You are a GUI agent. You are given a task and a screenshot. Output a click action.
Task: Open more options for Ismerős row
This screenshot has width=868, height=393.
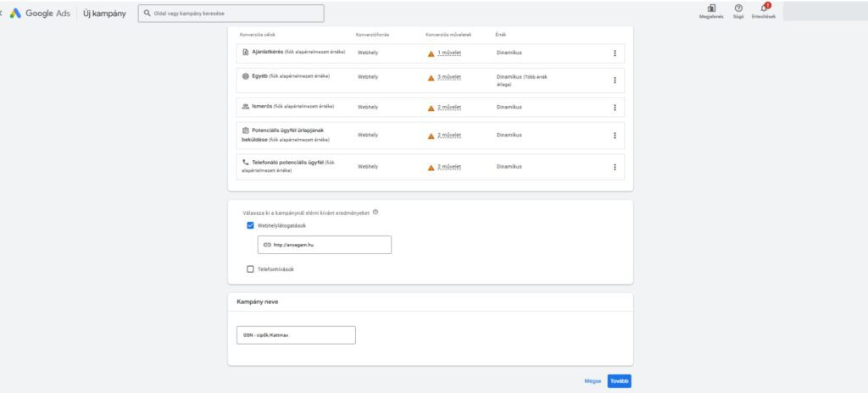click(x=615, y=108)
